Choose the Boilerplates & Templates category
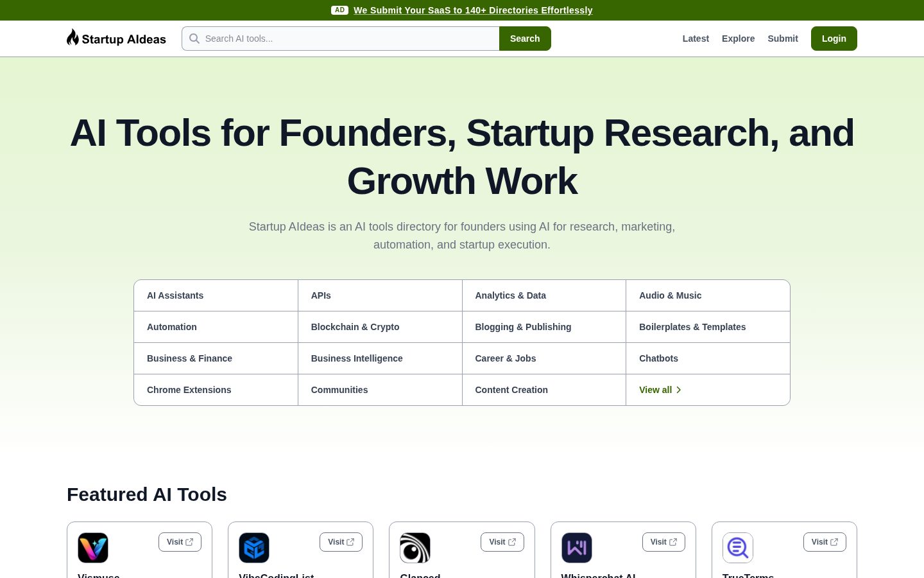Viewport: 924px width, 578px height. (x=708, y=327)
